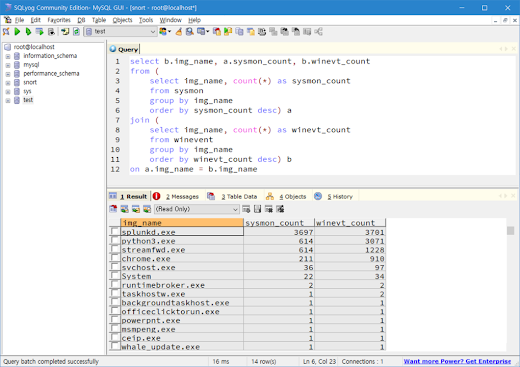Select the officeclicktorun.exe cell
Viewport: 520px width, 367px height.
182,311
